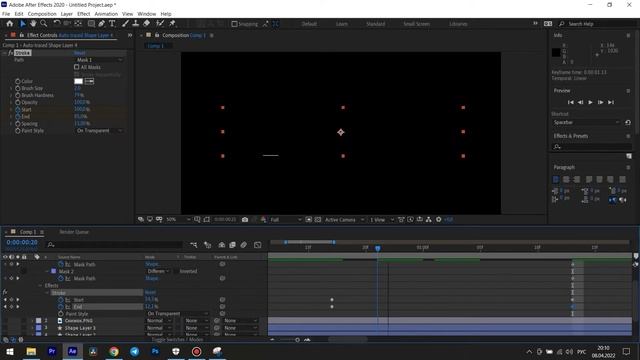Screen dimensions: 640x360
Task: Open Chrome from the taskbar
Action: 114,351
